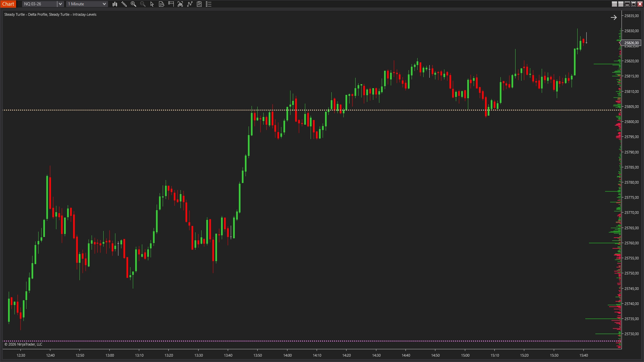Click the zoom in magnifier icon
The width and height of the screenshot is (644, 362).
[x=133, y=4]
